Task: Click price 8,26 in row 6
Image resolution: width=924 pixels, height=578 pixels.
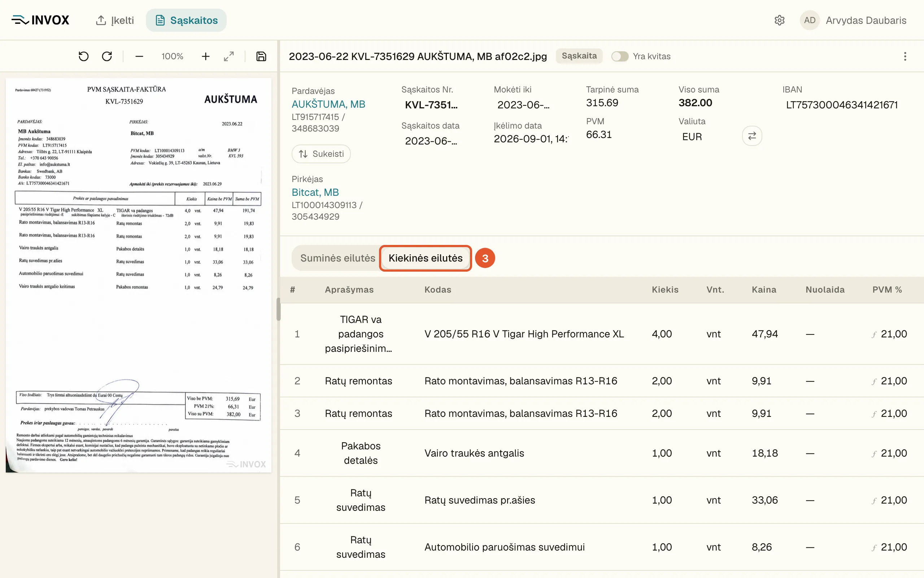Action: [x=761, y=547]
